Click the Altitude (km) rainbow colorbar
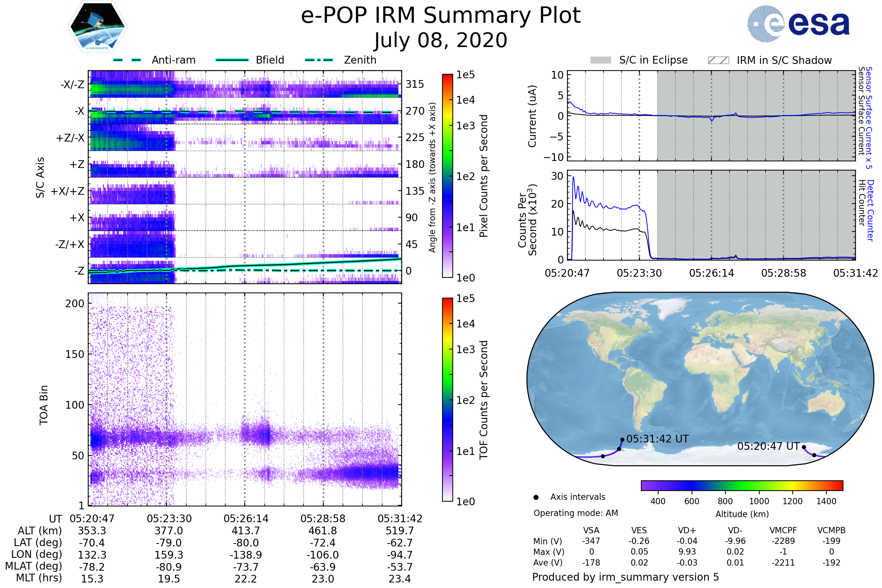The image size is (882, 588). point(742,485)
